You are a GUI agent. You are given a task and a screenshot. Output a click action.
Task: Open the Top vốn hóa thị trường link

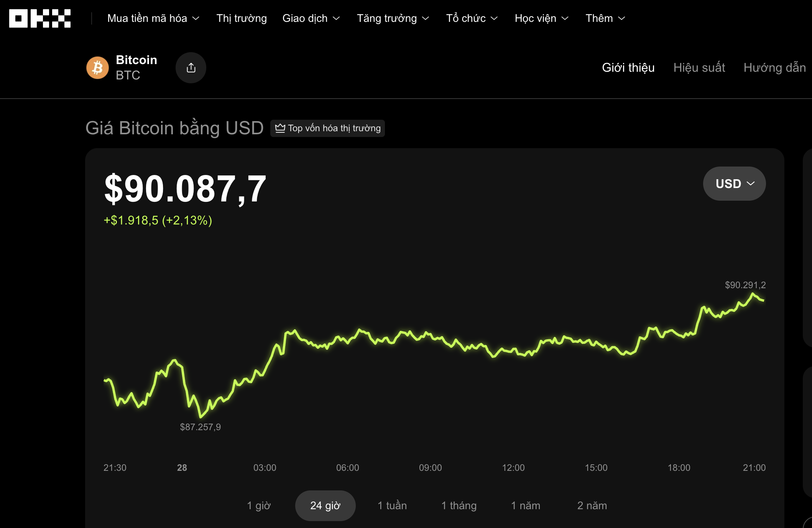point(328,128)
